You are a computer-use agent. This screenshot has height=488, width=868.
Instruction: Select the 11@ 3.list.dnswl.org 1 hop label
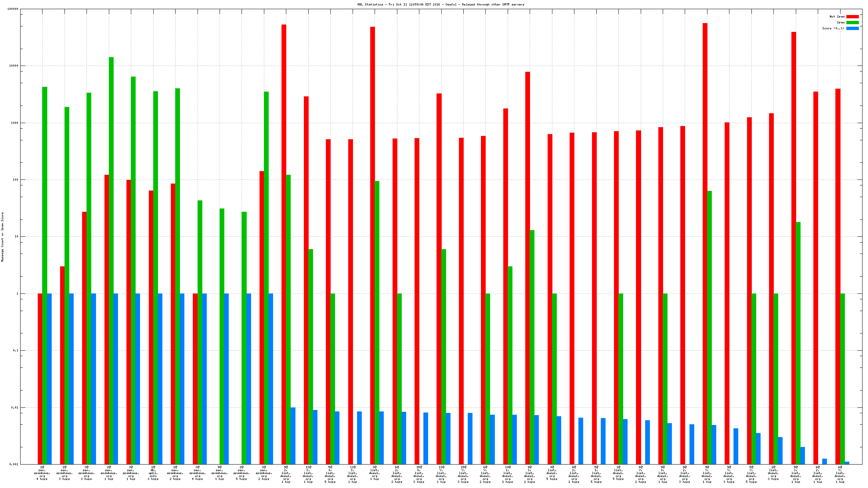pyautogui.click(x=353, y=474)
